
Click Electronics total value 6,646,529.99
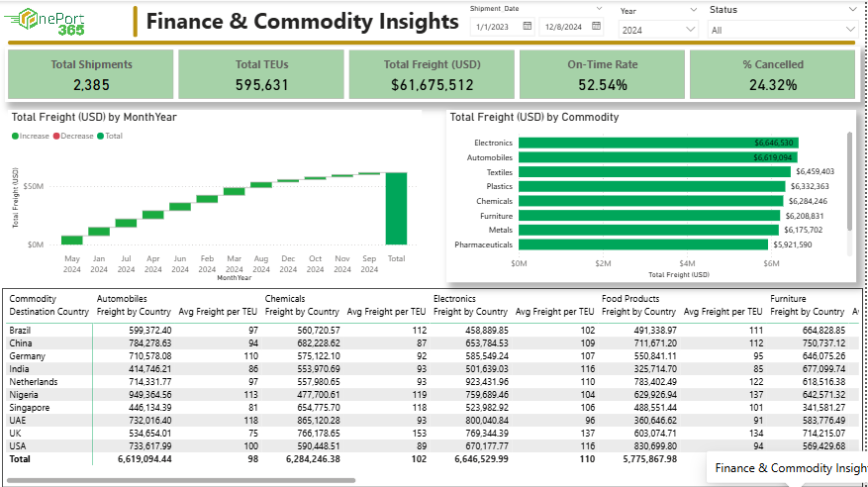point(481,459)
